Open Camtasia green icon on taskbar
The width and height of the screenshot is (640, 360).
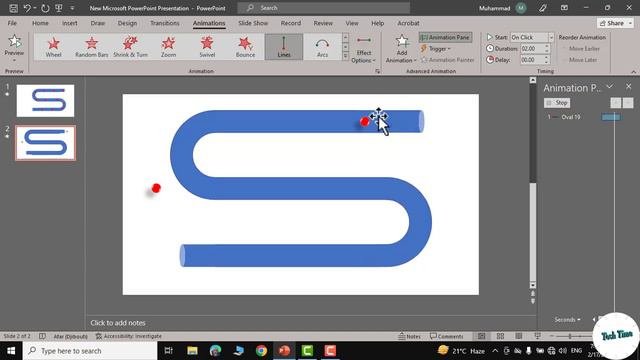307,351
